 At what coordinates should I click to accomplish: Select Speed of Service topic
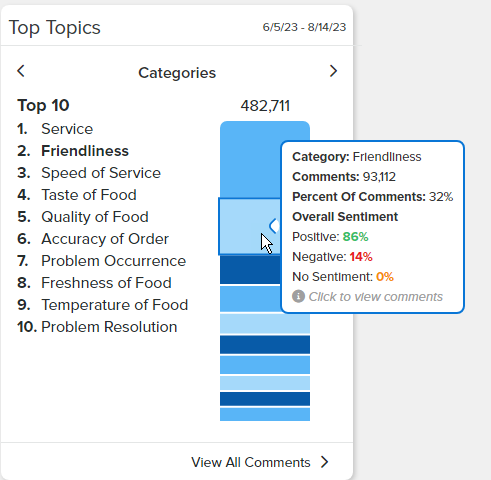(101, 173)
